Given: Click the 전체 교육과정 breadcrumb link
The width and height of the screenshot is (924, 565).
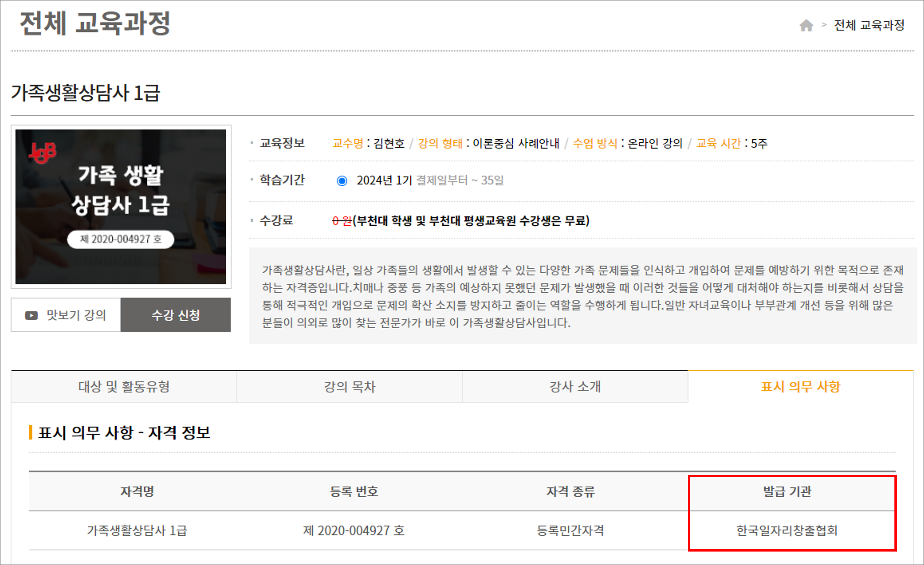Looking at the screenshot, I should click(x=869, y=26).
